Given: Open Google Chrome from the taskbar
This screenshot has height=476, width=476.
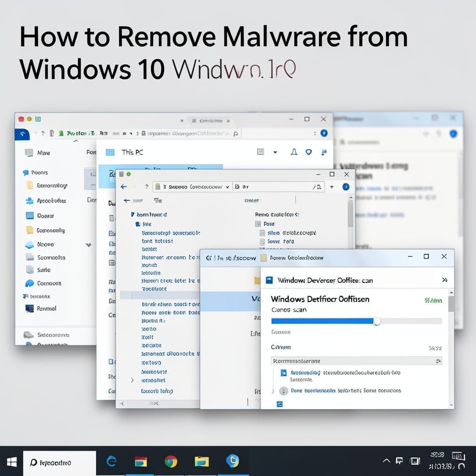Looking at the screenshot, I should coord(171,462).
